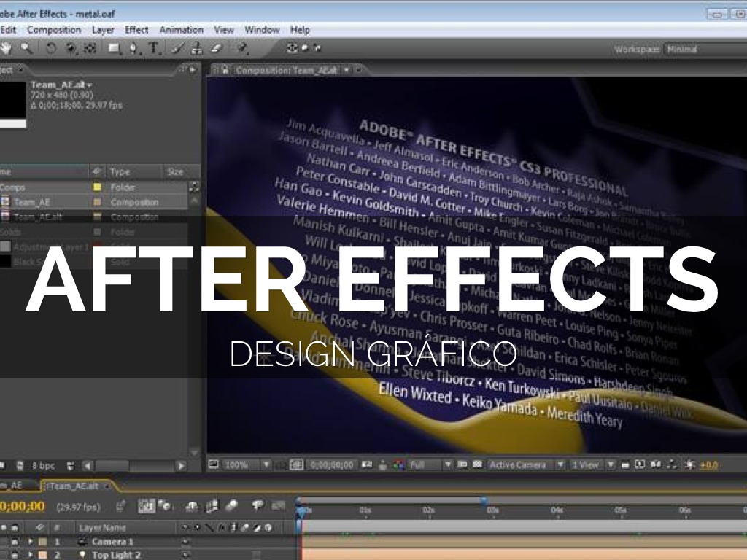Expand the Camera 1 layer properties
The width and height of the screenshot is (747, 560).
pyautogui.click(x=31, y=542)
